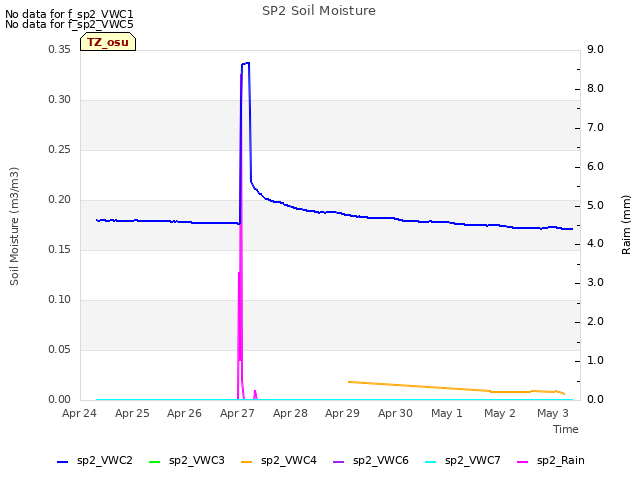Select the sp2_VWC7 legend label

[473, 460]
